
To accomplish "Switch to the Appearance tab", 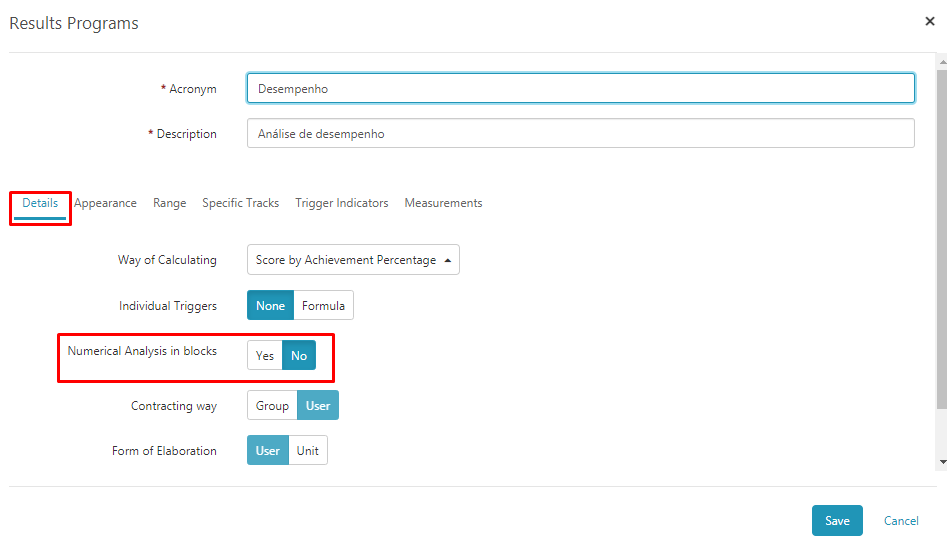I will point(105,203).
